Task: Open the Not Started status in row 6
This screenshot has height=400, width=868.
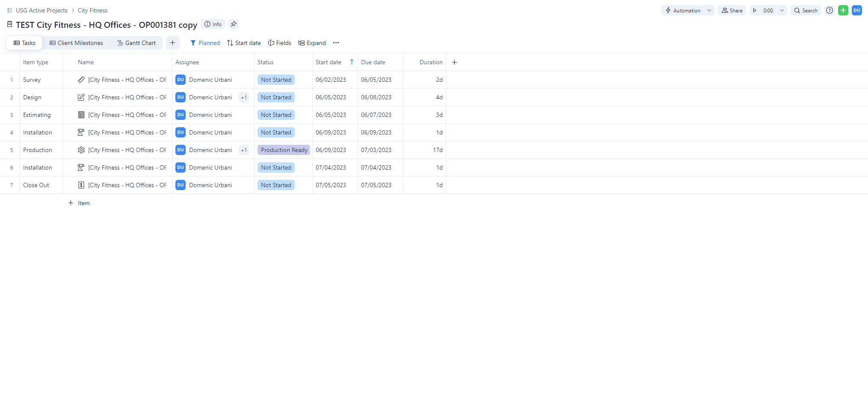Action: (x=276, y=167)
